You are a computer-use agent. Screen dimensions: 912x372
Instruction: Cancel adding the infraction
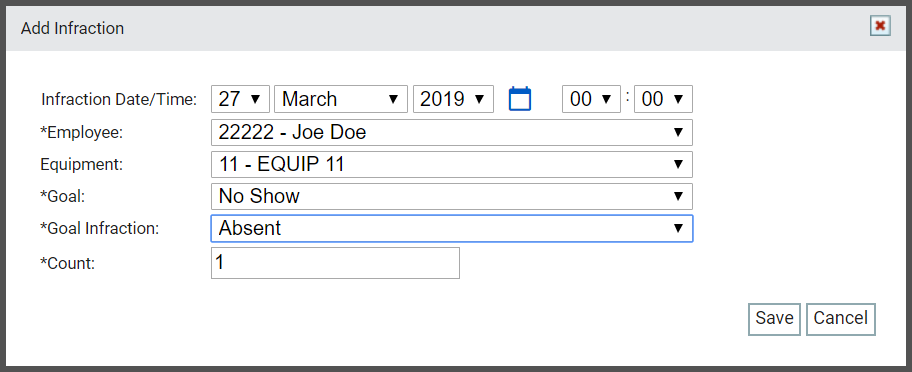point(840,319)
